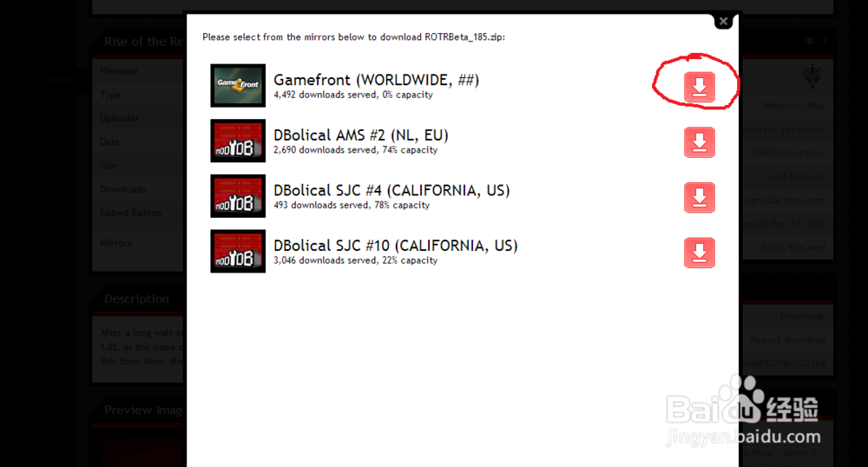Select the Gamefront (WORLDWIDE, ##) mirror title

click(376, 80)
